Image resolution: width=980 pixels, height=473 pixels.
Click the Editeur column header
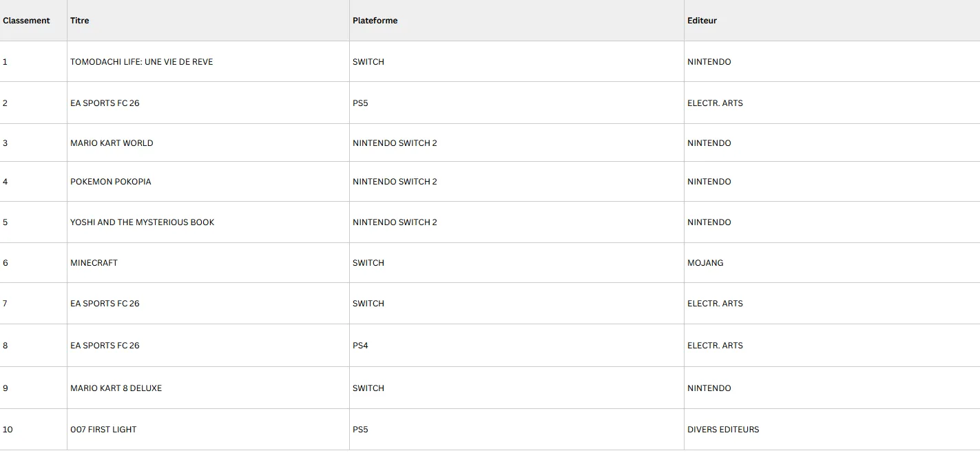[832, 21]
